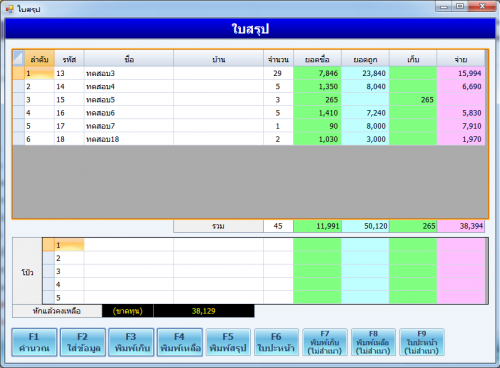Click the ยอดถูก value 3,000
The width and height of the screenshot is (500, 368).
click(x=365, y=139)
